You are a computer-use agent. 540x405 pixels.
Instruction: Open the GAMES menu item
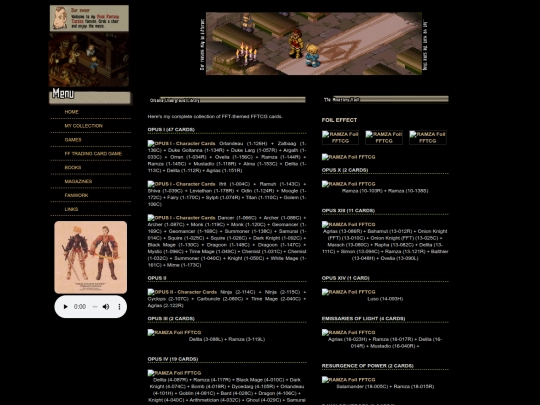73,140
